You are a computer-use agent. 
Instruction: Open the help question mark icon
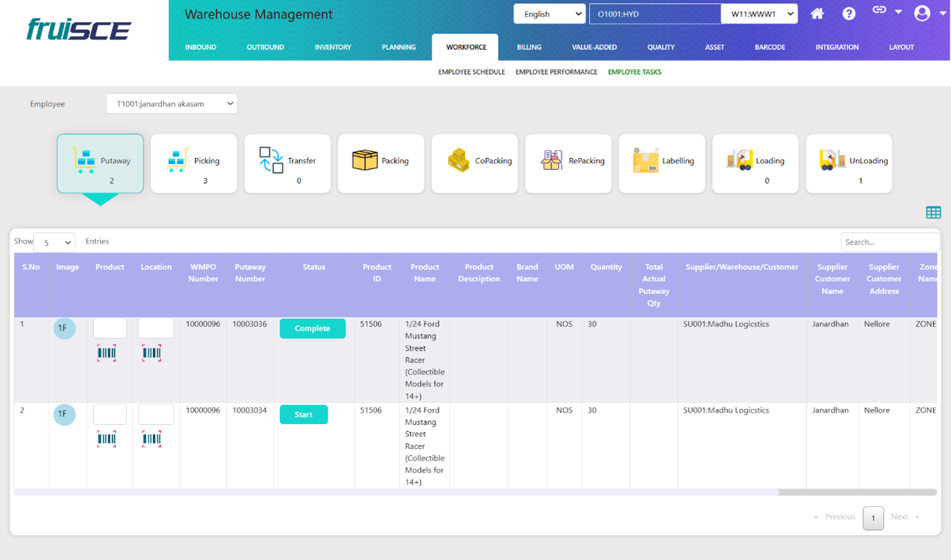point(849,14)
